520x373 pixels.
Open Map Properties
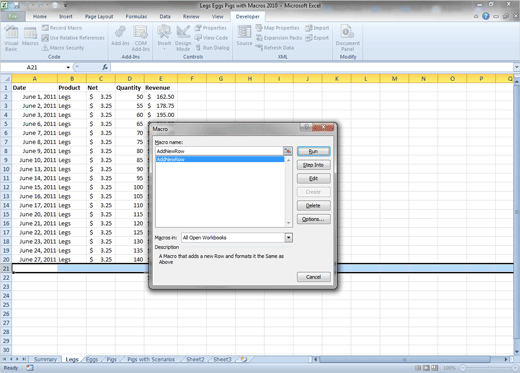[x=277, y=28]
